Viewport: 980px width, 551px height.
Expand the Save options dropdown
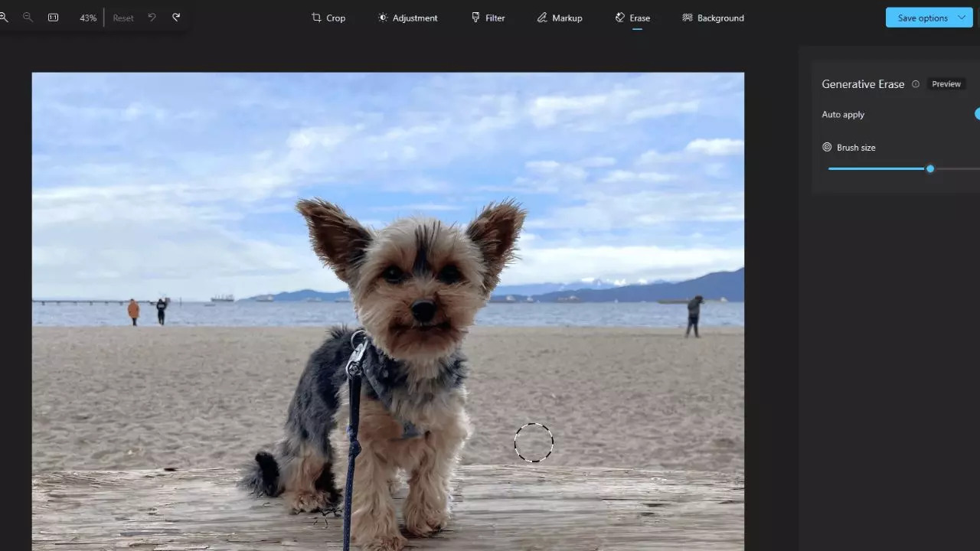click(x=961, y=17)
